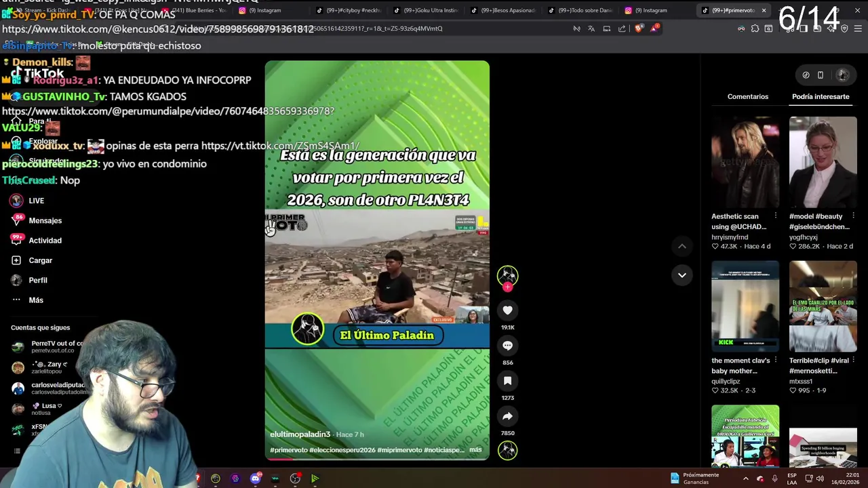
Task: Open the Próximamente Ganancias taskbar widget
Action: pyautogui.click(x=694, y=479)
